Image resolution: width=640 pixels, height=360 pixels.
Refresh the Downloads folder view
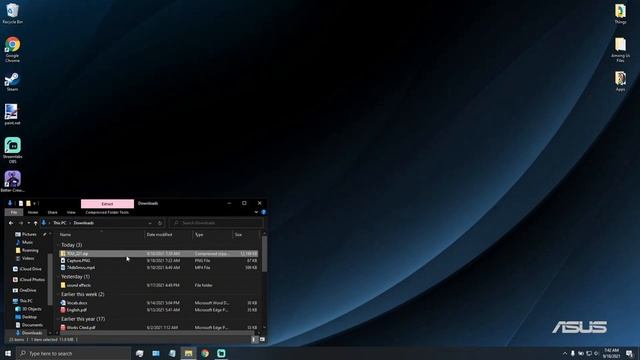tap(160, 223)
